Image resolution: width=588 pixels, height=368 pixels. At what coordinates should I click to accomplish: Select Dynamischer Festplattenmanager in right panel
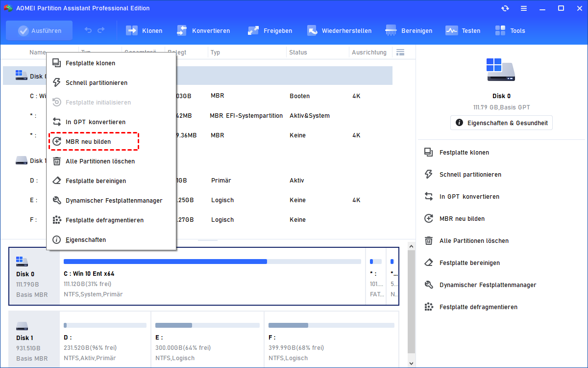coord(488,285)
